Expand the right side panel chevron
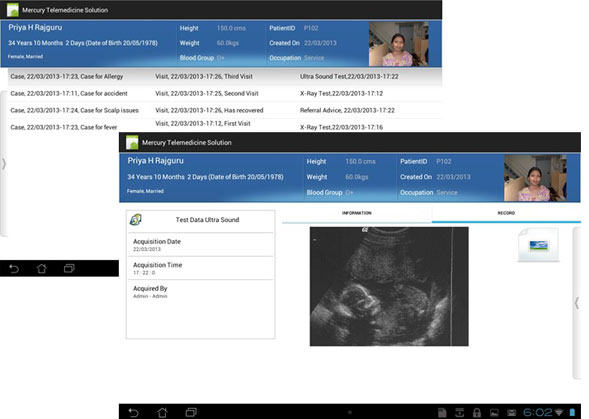Image resolution: width=589 pixels, height=419 pixels. coord(577,303)
